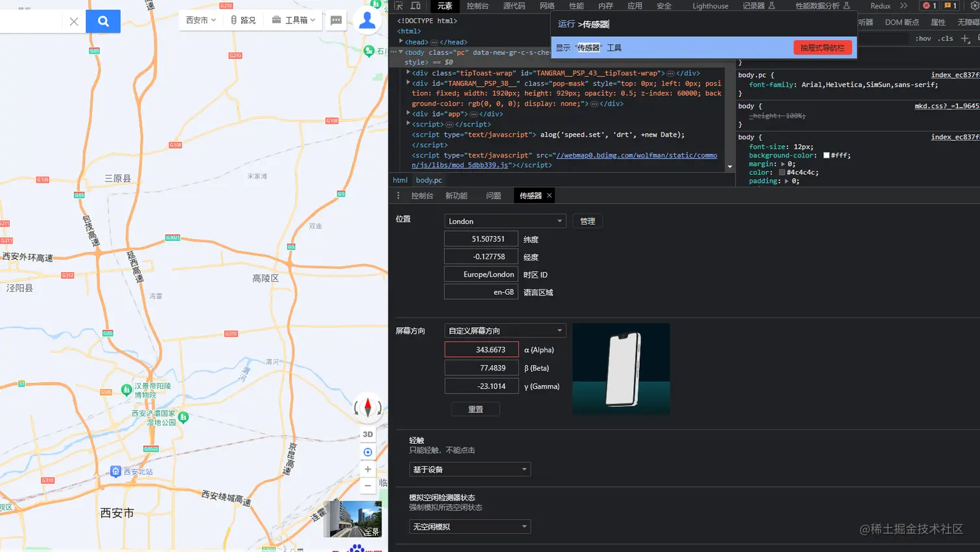Toggle the device emulation icon in DevTools
Viewport: 980px width, 552px height.
(415, 6)
